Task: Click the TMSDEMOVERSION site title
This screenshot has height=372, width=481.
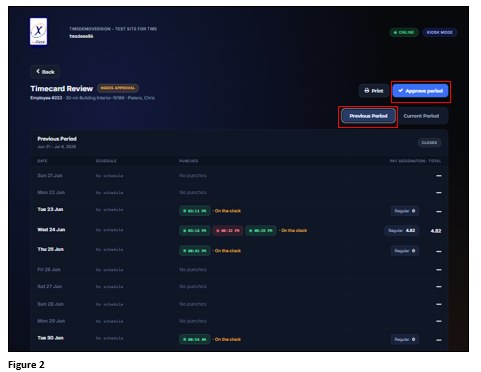Action: [x=113, y=29]
